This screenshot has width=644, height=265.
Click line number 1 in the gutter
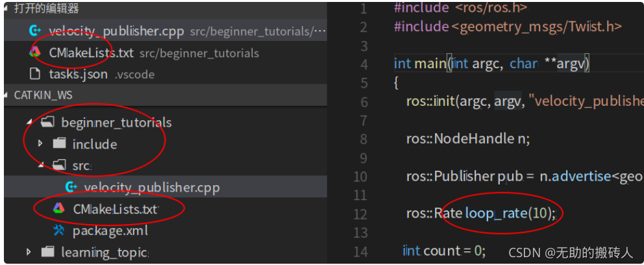coord(363,8)
